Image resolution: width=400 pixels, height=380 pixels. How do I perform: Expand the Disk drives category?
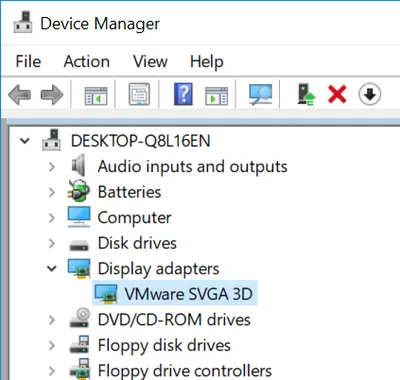[x=52, y=243]
